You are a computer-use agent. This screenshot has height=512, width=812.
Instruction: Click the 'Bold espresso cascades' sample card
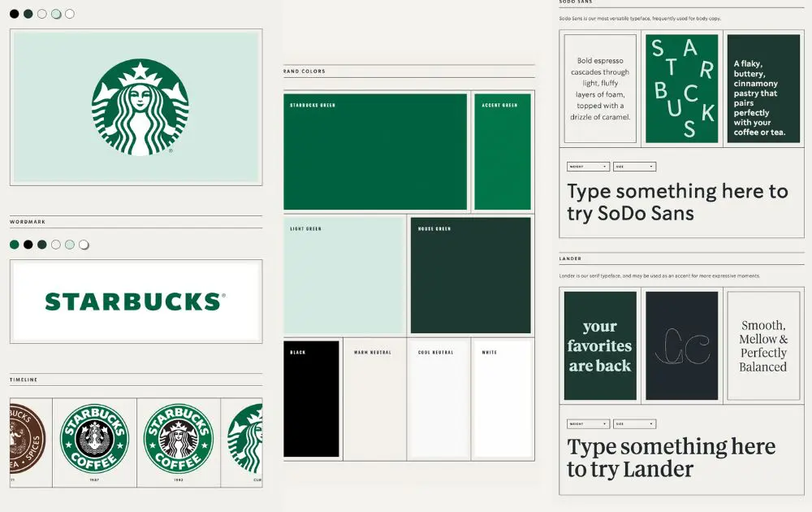point(600,89)
